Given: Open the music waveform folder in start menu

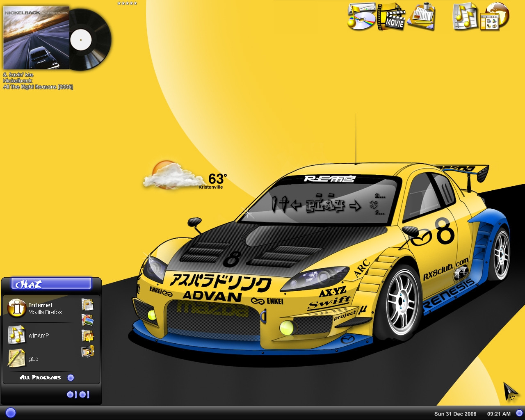Looking at the screenshot, I should tap(87, 336).
